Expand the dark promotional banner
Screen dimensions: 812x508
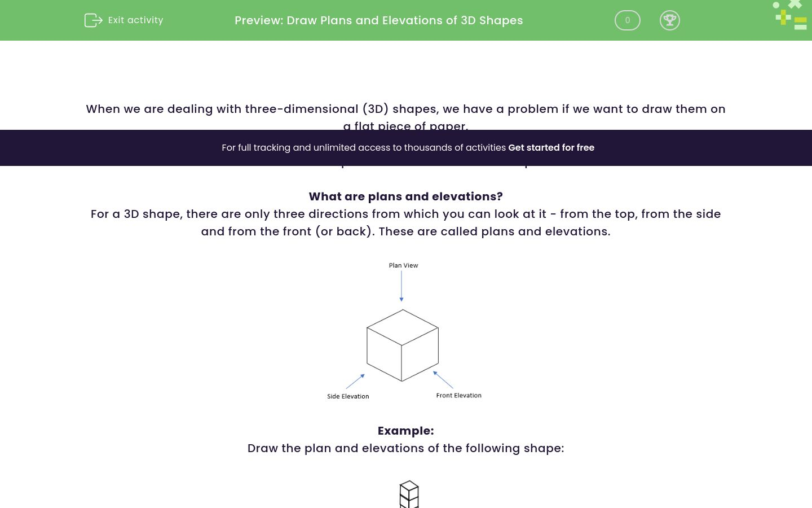(x=406, y=148)
